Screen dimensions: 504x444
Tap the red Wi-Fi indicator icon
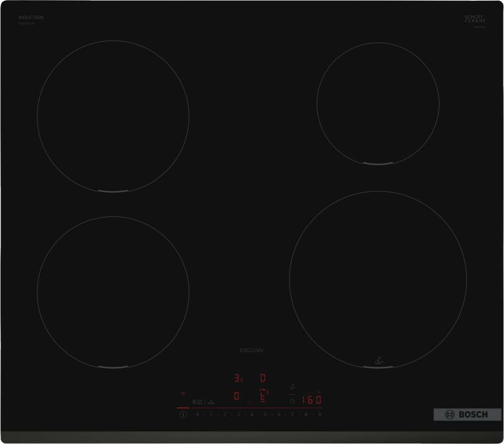coord(183,394)
